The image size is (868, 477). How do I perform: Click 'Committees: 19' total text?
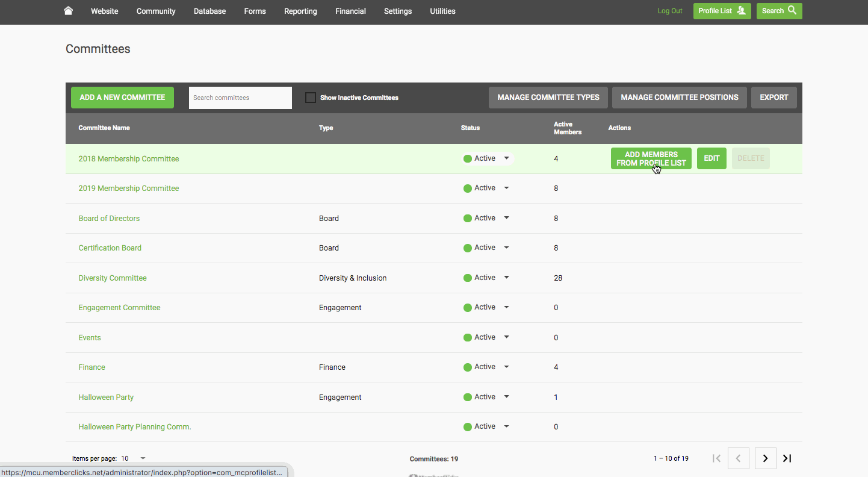pos(434,459)
